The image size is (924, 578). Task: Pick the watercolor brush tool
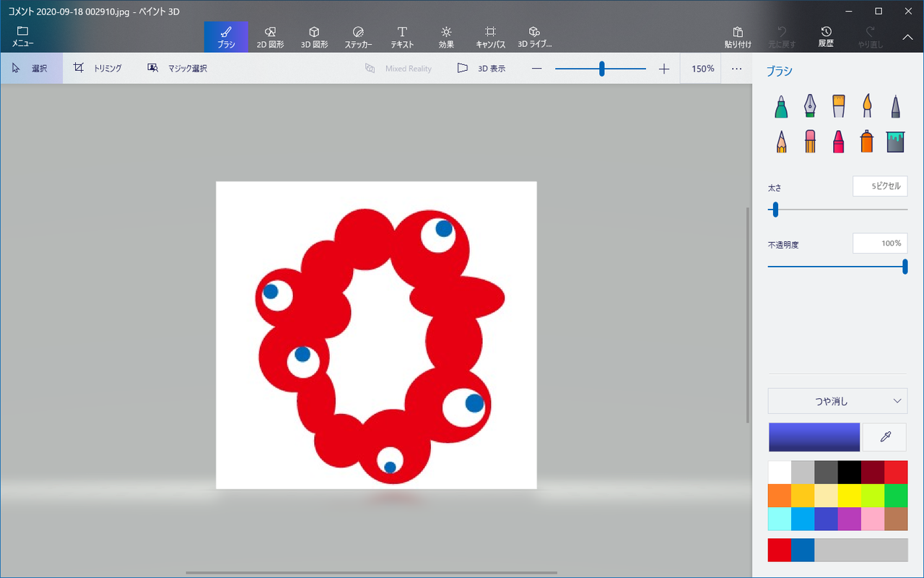[867, 107]
